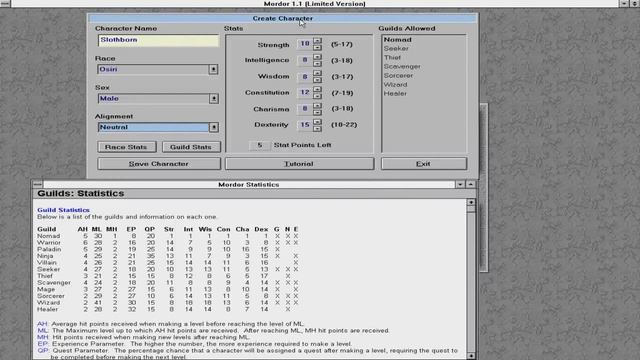Click the Ninja row in guild table
The height and width of the screenshot is (360, 640).
coord(167,256)
